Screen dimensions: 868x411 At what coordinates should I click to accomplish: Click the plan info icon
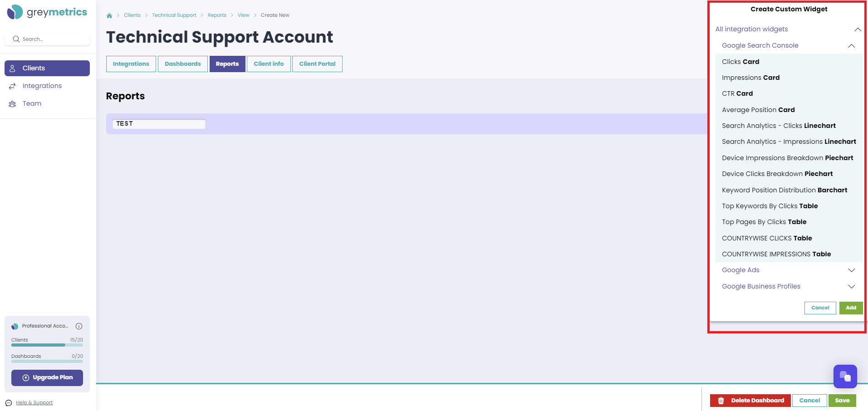tap(79, 326)
